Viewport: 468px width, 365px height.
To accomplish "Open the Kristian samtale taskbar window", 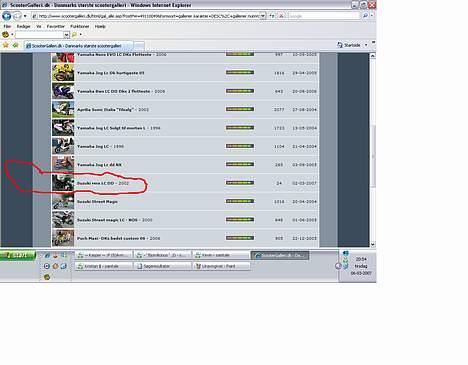I will (104, 266).
